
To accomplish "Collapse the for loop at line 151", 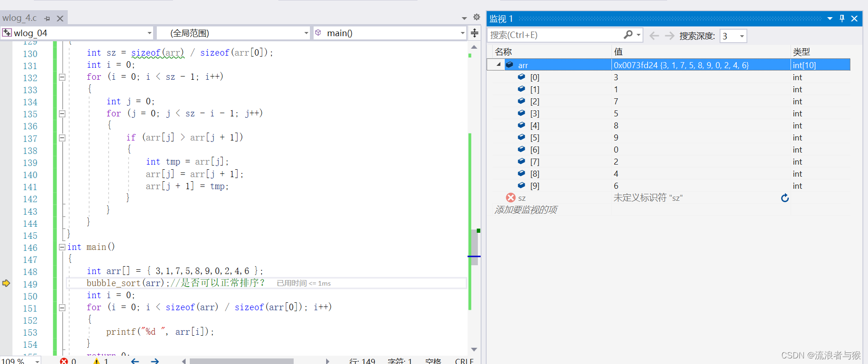I will [62, 307].
